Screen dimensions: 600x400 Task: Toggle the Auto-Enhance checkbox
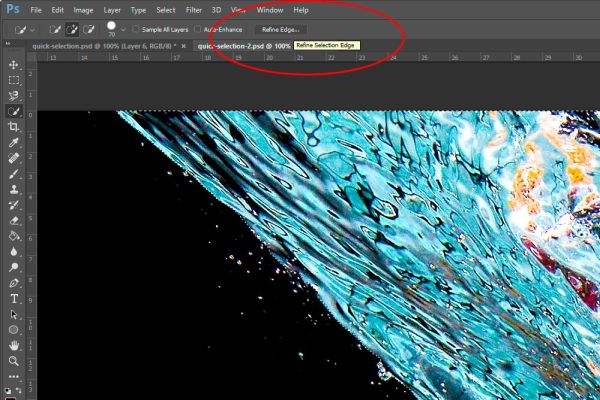197,29
